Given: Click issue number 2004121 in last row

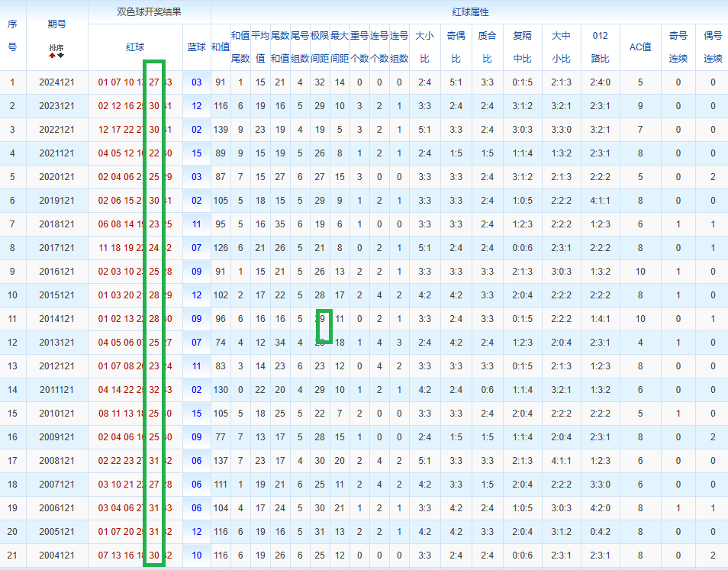Looking at the screenshot, I should coord(56,556).
